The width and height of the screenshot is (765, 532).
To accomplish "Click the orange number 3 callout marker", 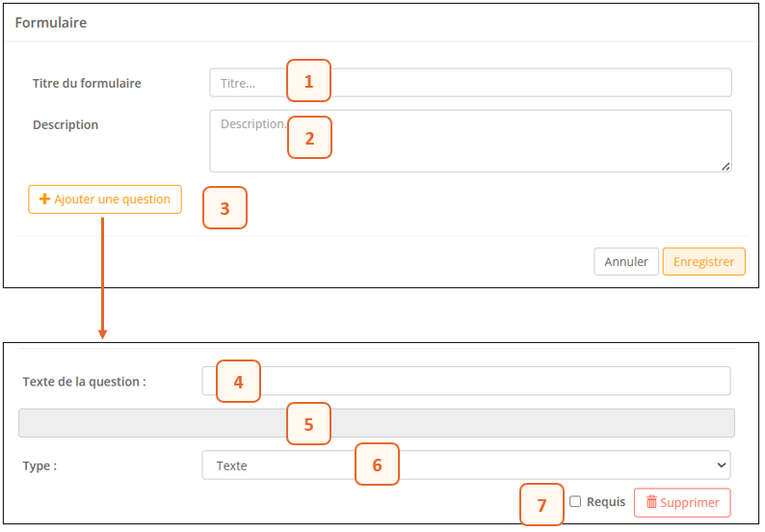I will [x=224, y=208].
